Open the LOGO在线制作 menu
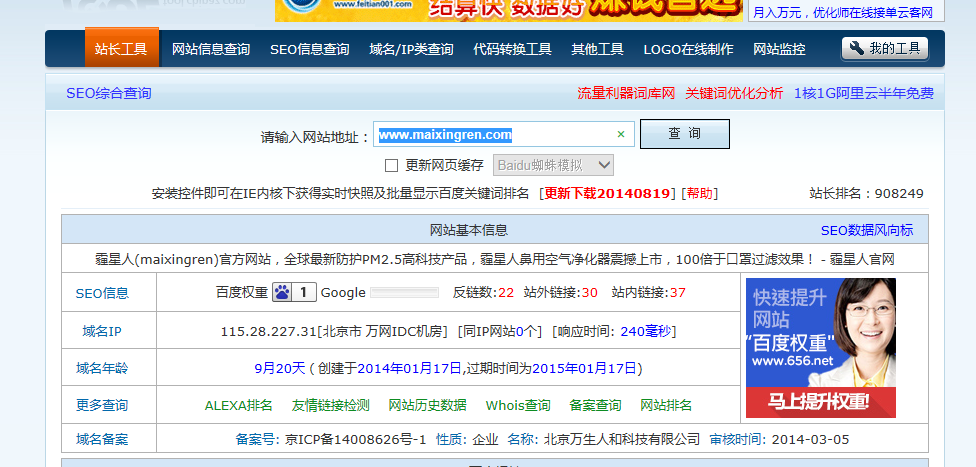 point(688,49)
